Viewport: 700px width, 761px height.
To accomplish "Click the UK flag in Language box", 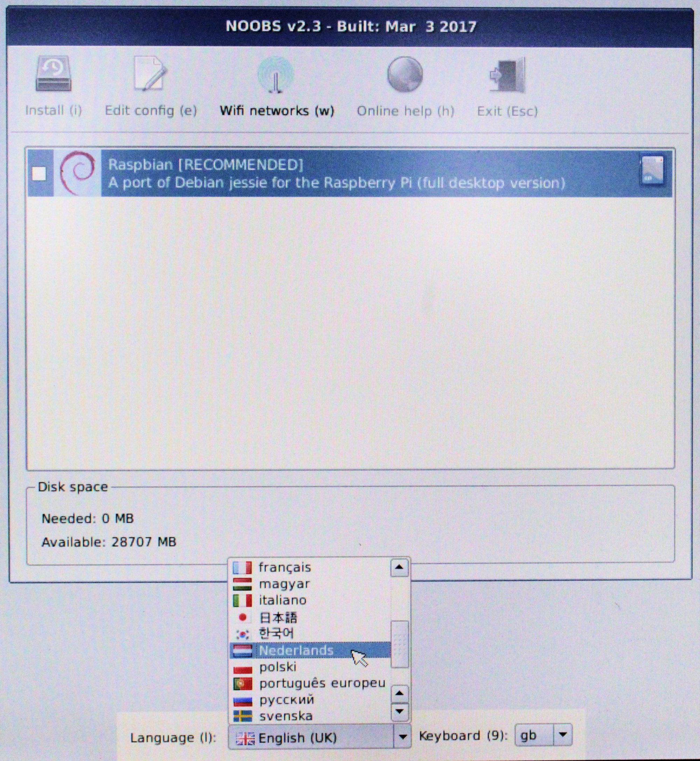I will pos(245,738).
